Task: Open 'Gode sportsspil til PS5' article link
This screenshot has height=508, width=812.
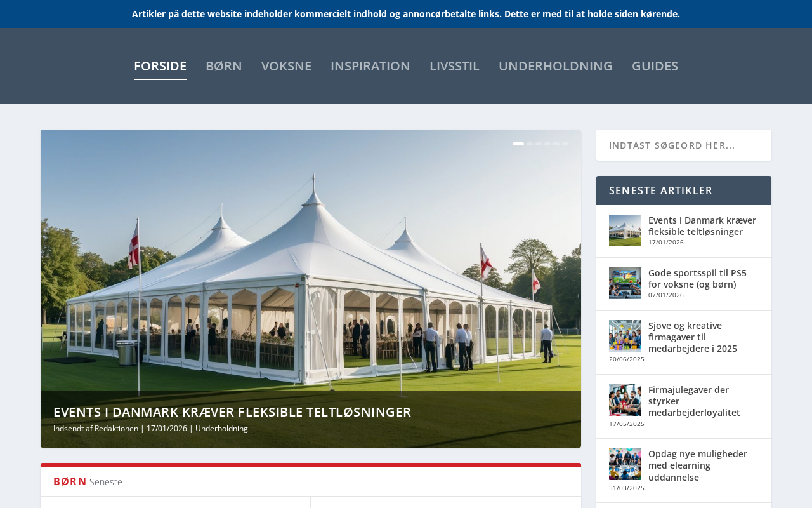Action: coord(697,279)
